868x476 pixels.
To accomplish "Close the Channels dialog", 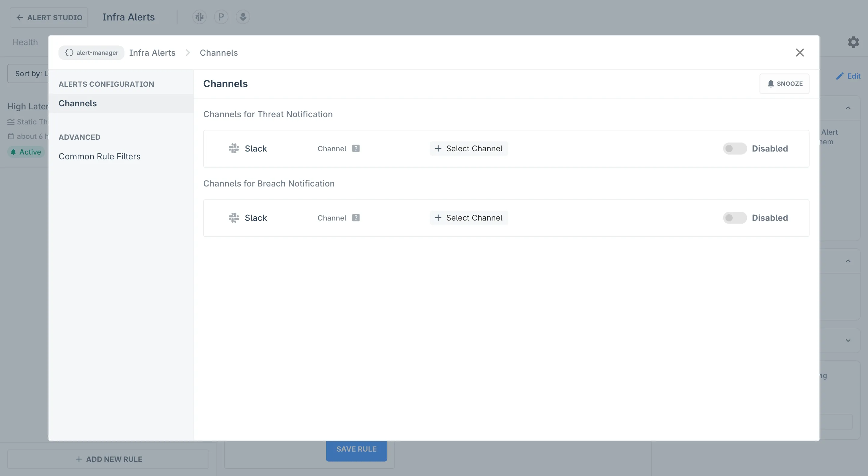I will click(x=800, y=53).
